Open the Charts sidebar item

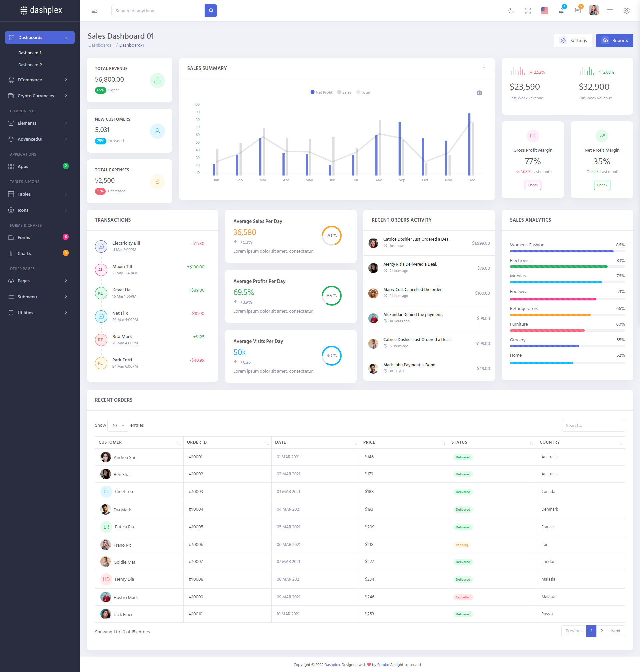pos(24,253)
